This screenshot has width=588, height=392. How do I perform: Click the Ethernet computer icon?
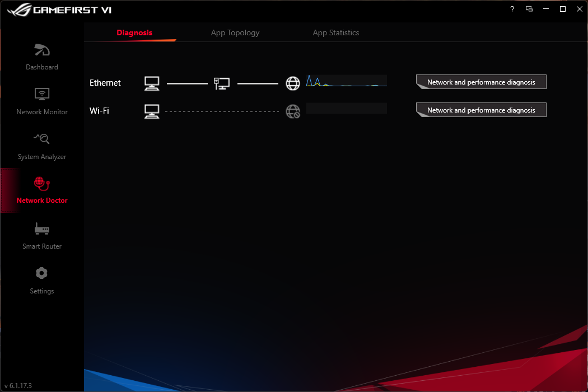152,83
